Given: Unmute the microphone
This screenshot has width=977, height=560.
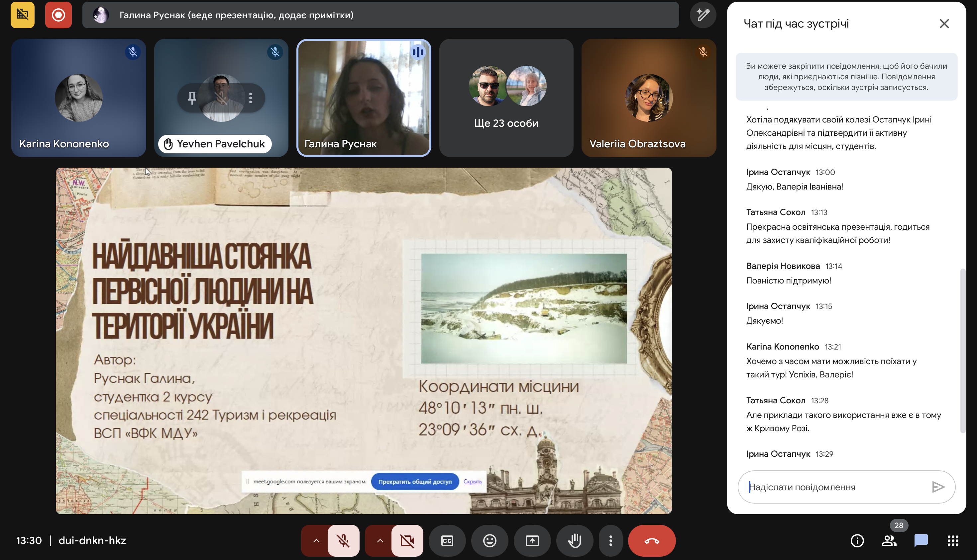Looking at the screenshot, I should coord(343,541).
